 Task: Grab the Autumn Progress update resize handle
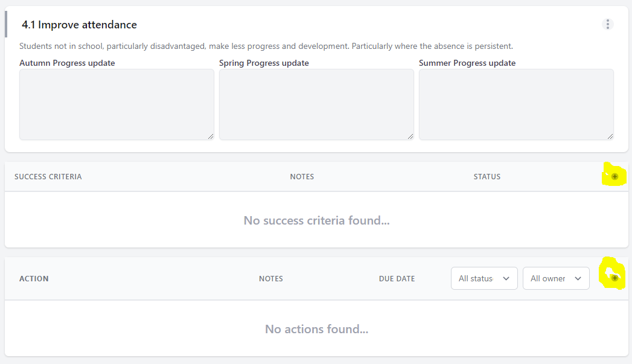pyautogui.click(x=211, y=136)
